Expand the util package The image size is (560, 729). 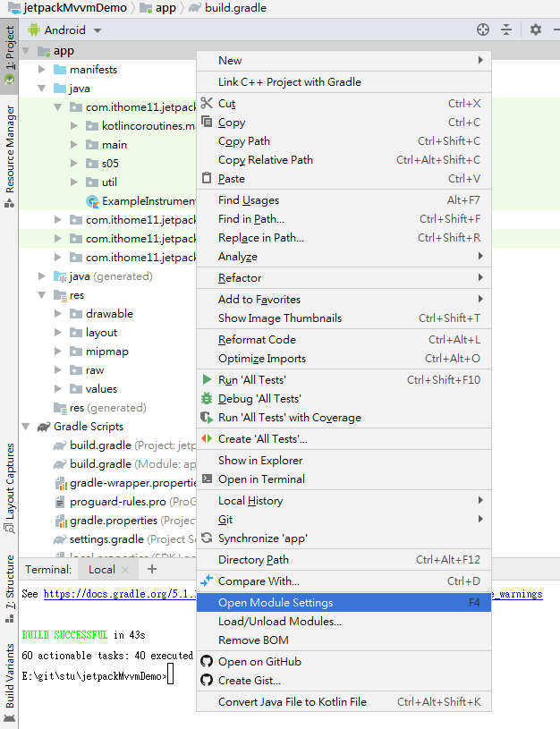tap(74, 182)
